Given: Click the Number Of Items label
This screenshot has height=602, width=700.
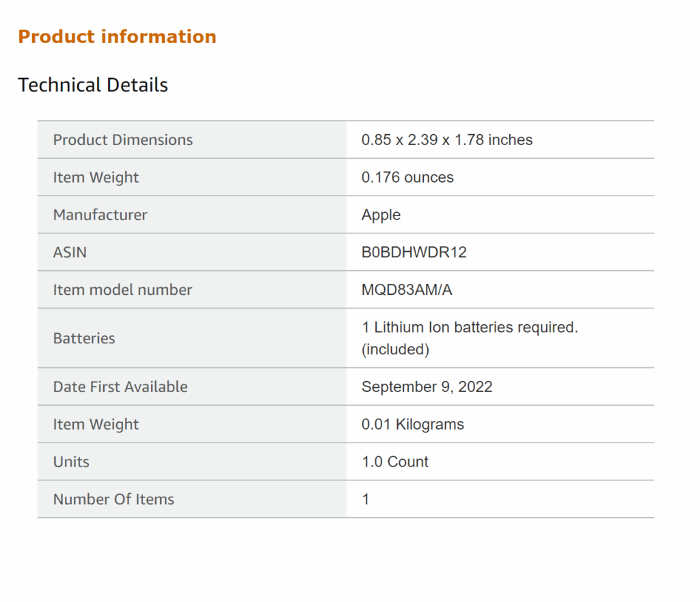Looking at the screenshot, I should click(113, 500).
